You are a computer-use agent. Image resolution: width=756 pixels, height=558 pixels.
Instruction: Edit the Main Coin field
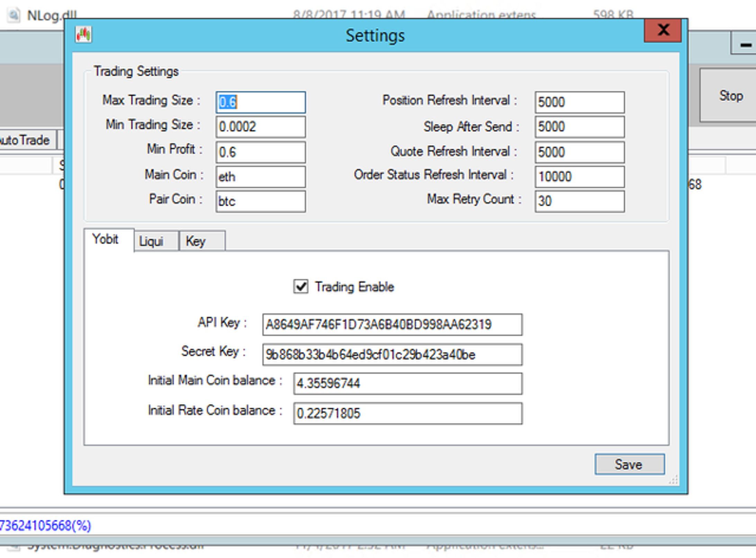[x=261, y=177]
